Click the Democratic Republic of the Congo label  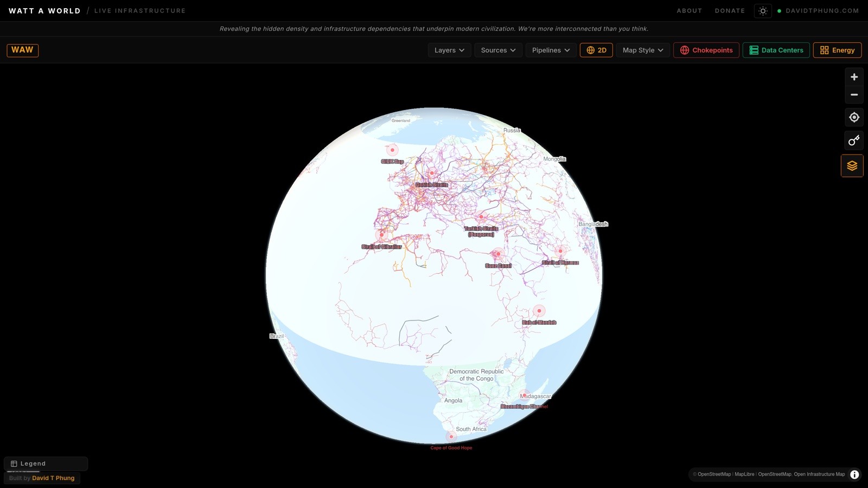click(476, 375)
